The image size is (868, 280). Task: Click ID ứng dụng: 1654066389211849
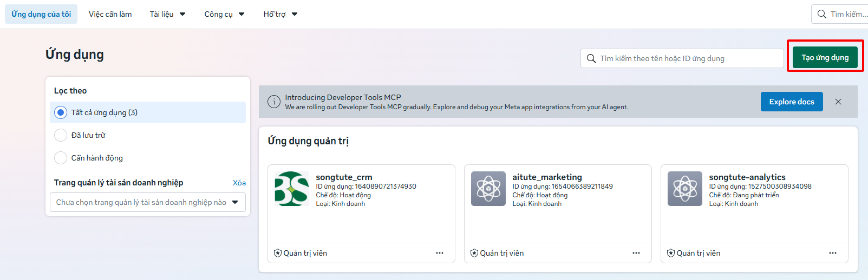563,186
